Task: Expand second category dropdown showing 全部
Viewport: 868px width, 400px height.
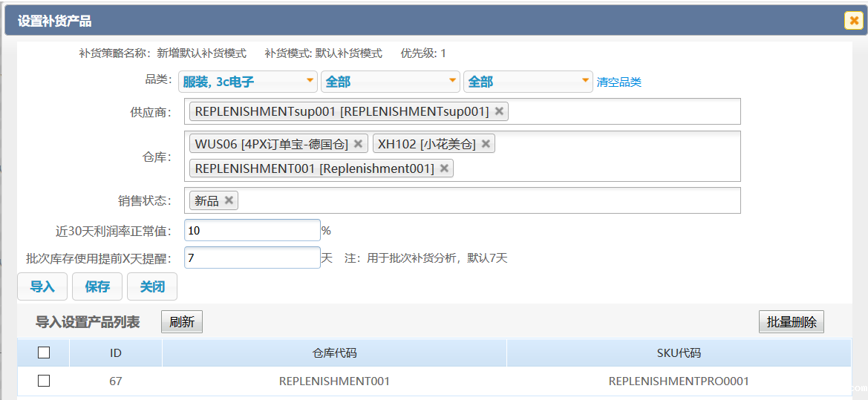Action: [x=390, y=82]
